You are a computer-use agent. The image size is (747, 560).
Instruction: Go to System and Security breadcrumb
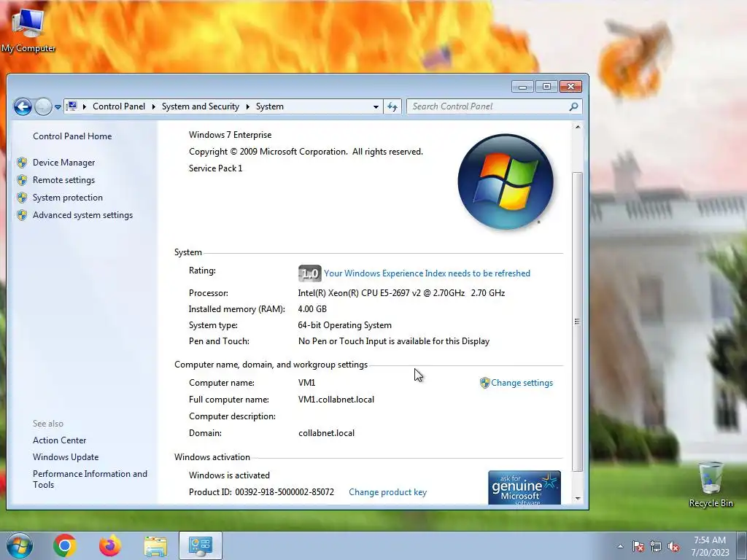[200, 106]
